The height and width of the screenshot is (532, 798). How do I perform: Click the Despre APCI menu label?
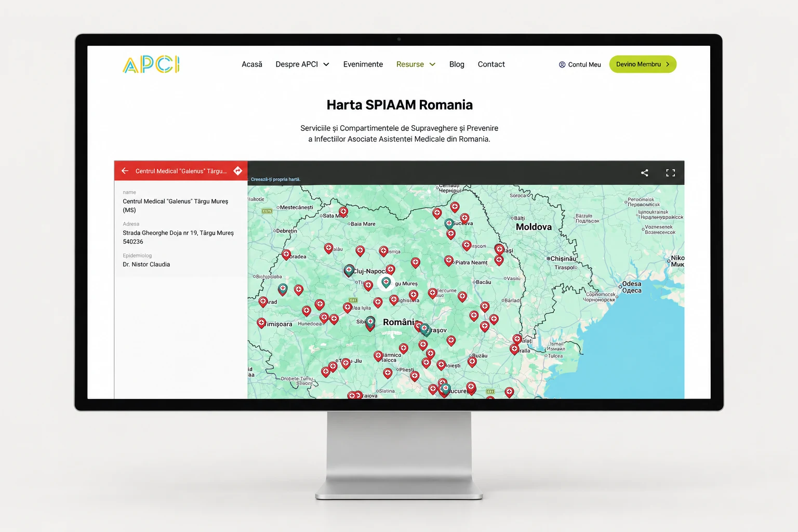point(297,64)
